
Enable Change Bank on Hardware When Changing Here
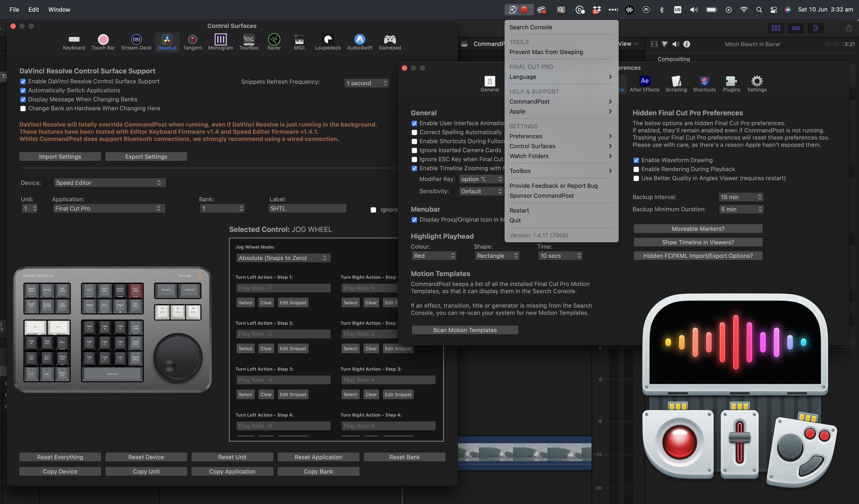tap(23, 109)
